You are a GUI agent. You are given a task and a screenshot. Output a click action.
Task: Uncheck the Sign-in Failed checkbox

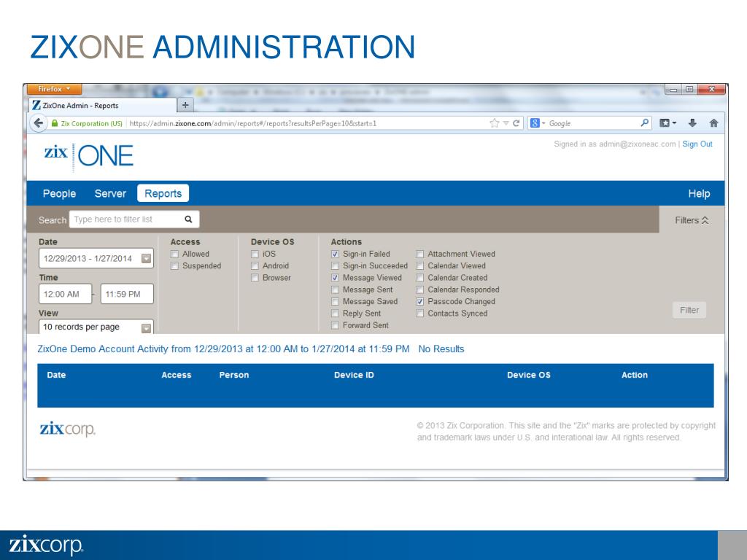click(336, 254)
